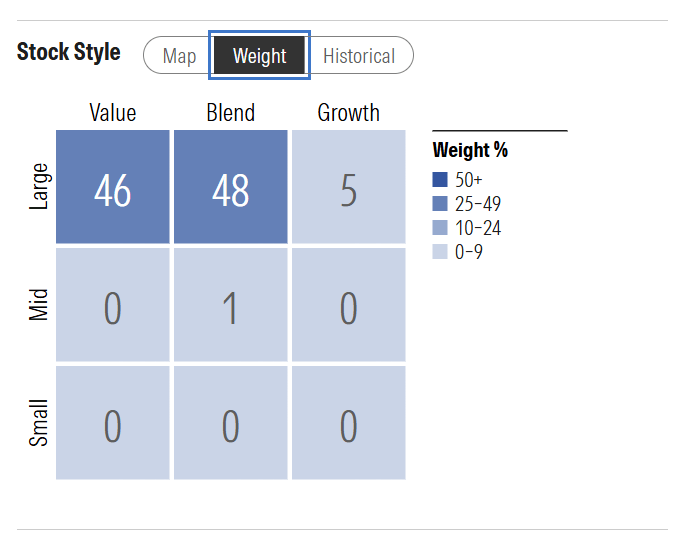Switch to the Map tab
This screenshot has height=536, width=679.
point(179,56)
